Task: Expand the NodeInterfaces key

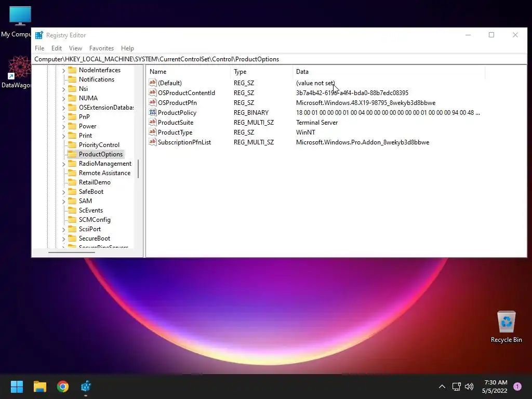Action: pos(63,71)
